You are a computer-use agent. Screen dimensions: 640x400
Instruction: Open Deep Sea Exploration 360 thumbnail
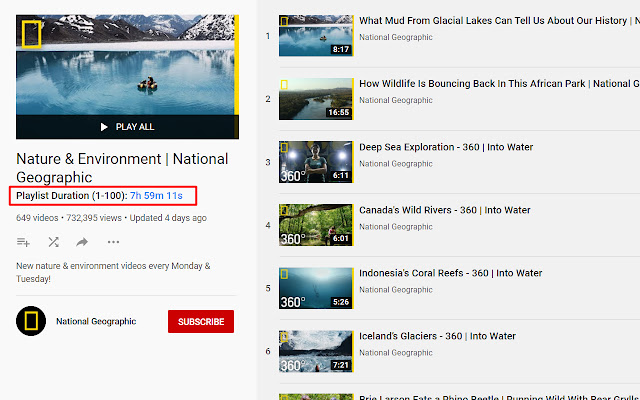316,162
